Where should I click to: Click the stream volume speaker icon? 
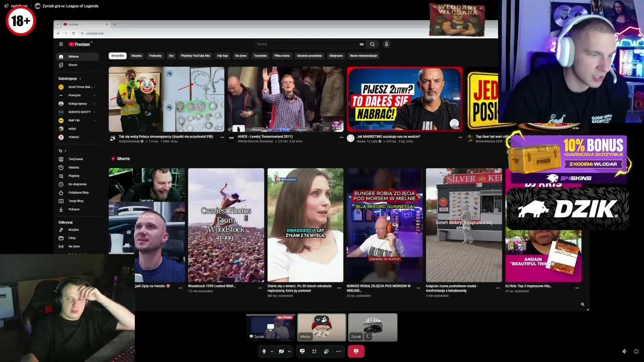(624, 351)
